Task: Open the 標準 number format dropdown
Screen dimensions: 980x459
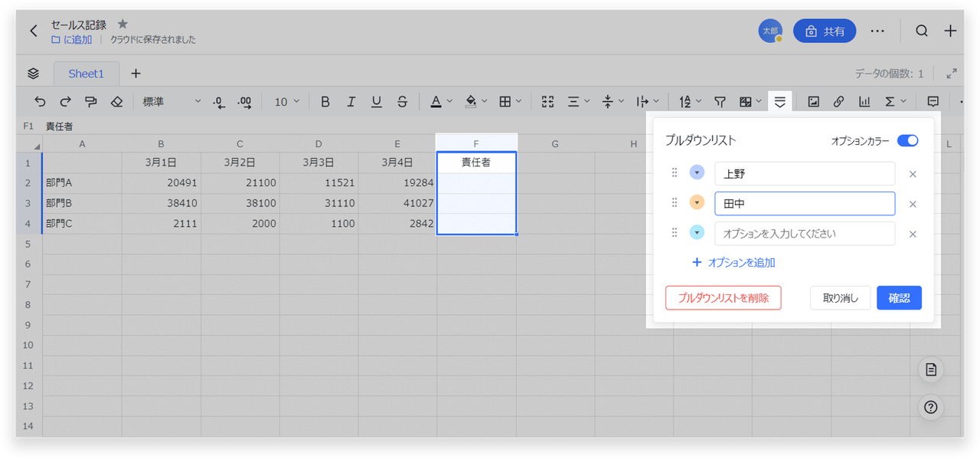Action: click(171, 101)
